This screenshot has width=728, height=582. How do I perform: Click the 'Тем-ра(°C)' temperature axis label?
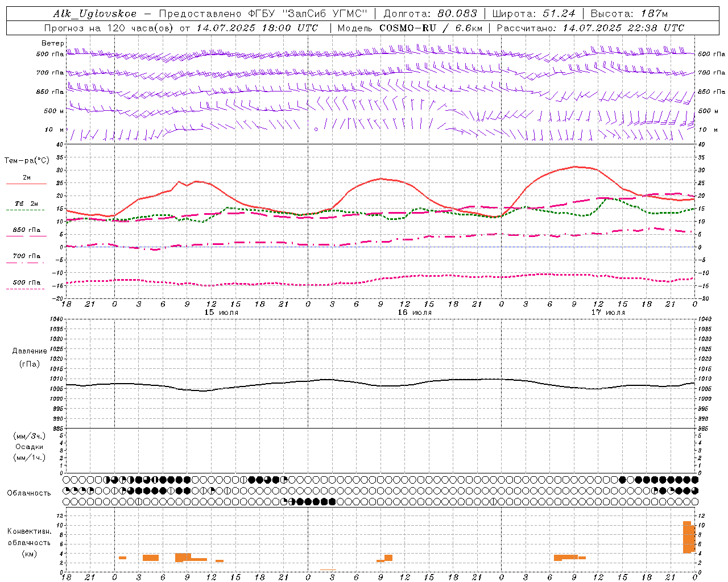pyautogui.click(x=27, y=161)
